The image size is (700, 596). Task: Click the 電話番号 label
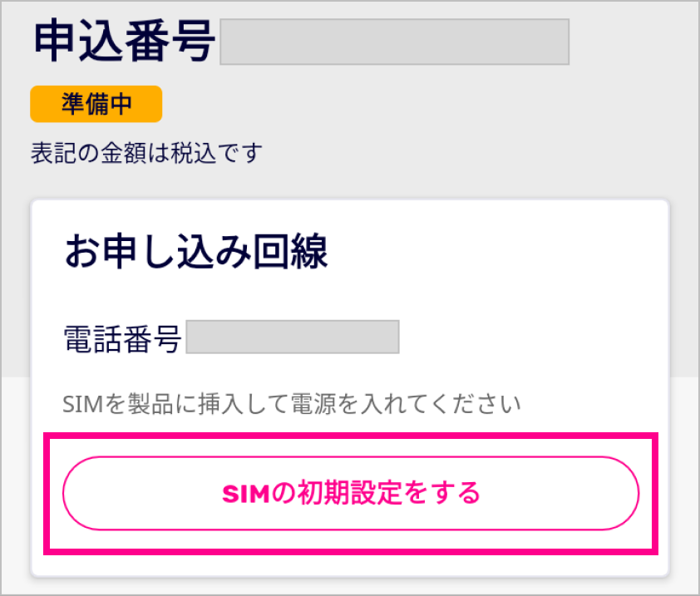coord(122,338)
